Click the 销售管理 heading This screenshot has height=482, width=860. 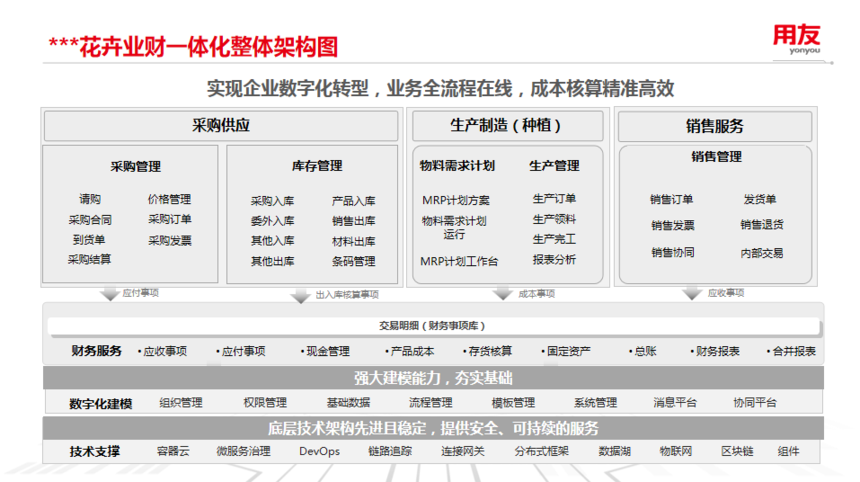[716, 157]
